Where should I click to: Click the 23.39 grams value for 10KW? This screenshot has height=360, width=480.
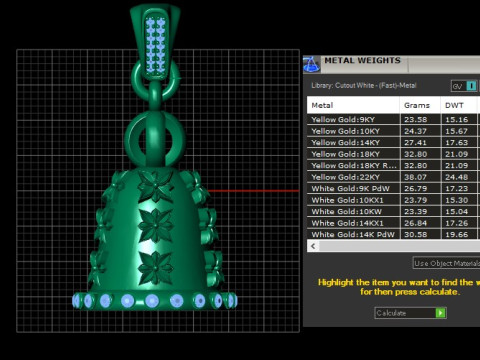click(x=415, y=211)
